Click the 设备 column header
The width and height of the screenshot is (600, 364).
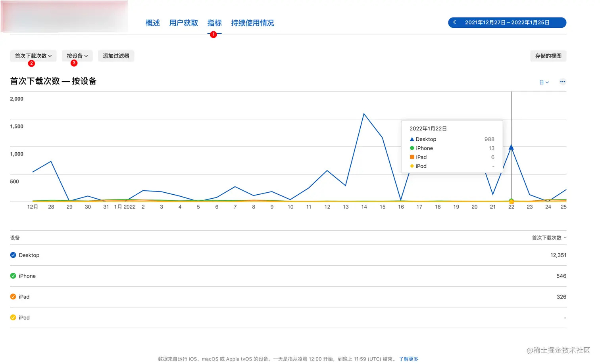[x=15, y=238]
